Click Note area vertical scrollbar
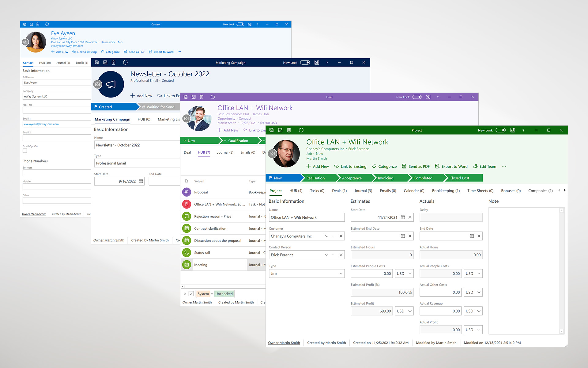This screenshot has width=588, height=368. 561,271
